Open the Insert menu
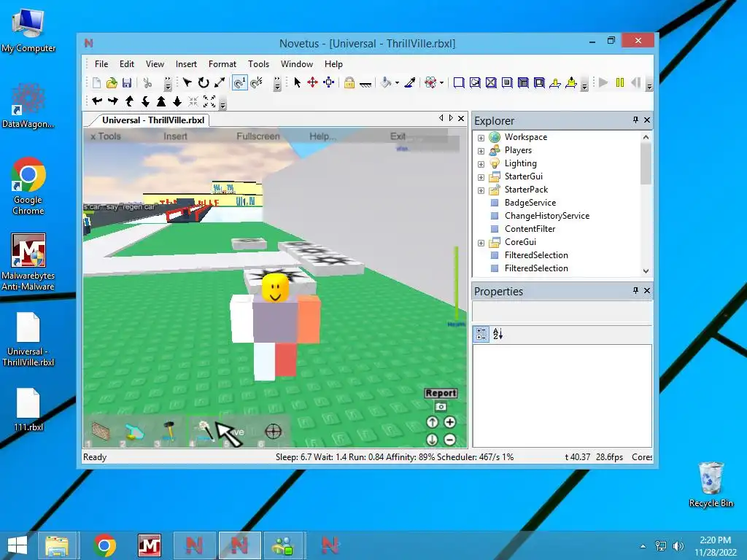This screenshot has width=747, height=560. point(186,64)
